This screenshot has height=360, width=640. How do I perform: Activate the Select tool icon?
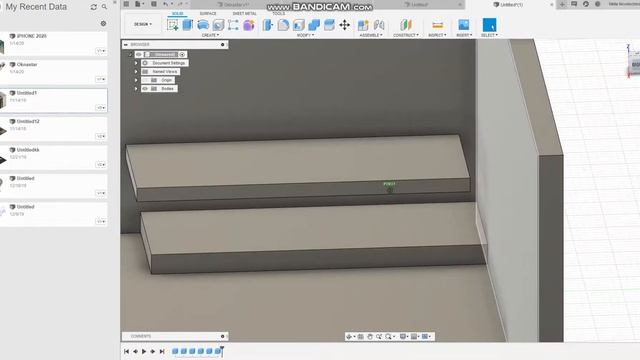click(x=489, y=25)
